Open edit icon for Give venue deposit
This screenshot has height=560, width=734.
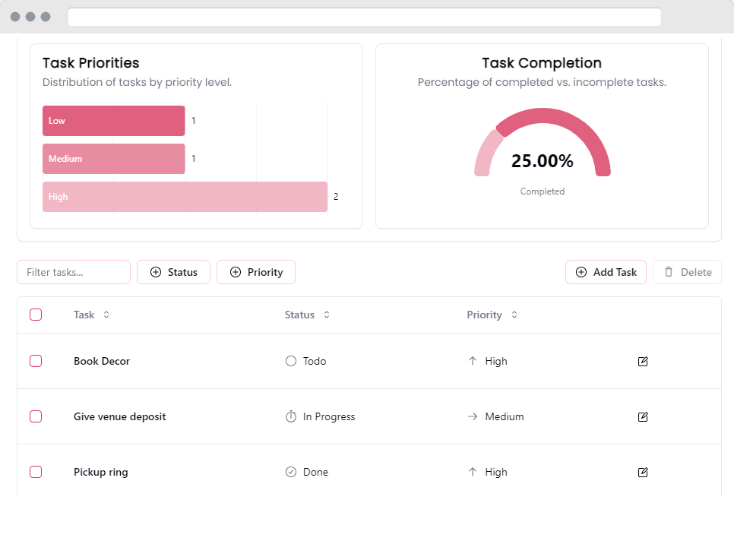coord(643,416)
